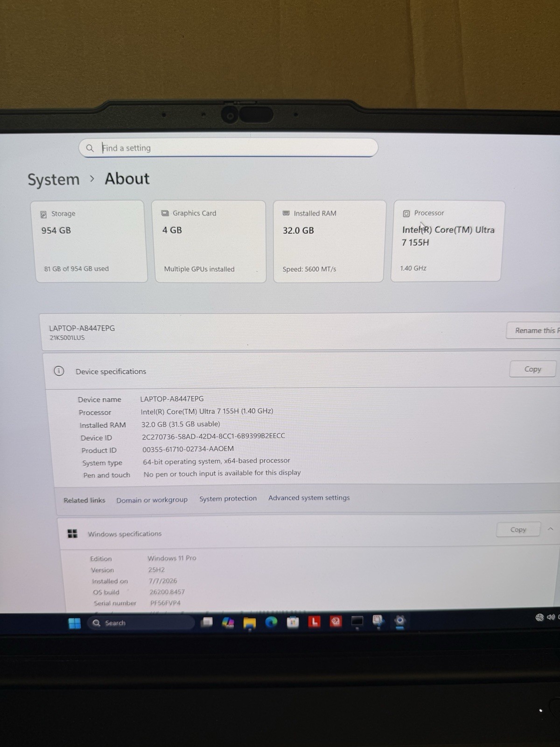The width and height of the screenshot is (560, 747).
Task: Click 81 GB of 954 GB used text
Action: [77, 269]
